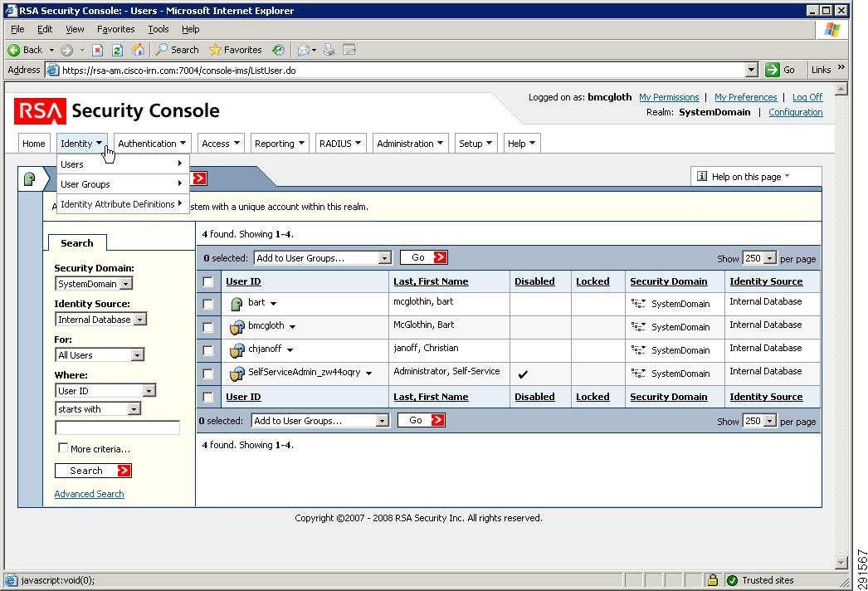868x591 pixels.
Task: Click the browser Back arrow icon
Action: coord(14,50)
